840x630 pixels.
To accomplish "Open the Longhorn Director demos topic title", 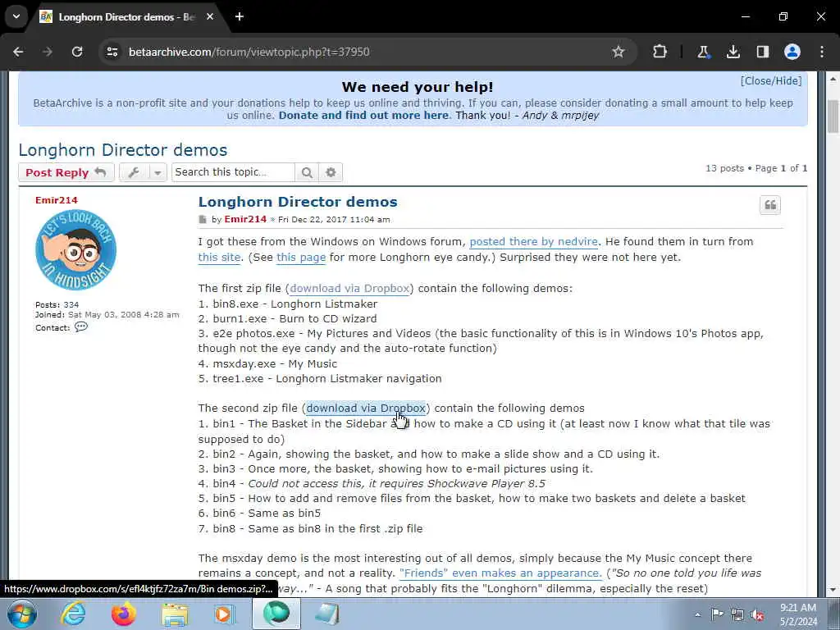I will 123,150.
